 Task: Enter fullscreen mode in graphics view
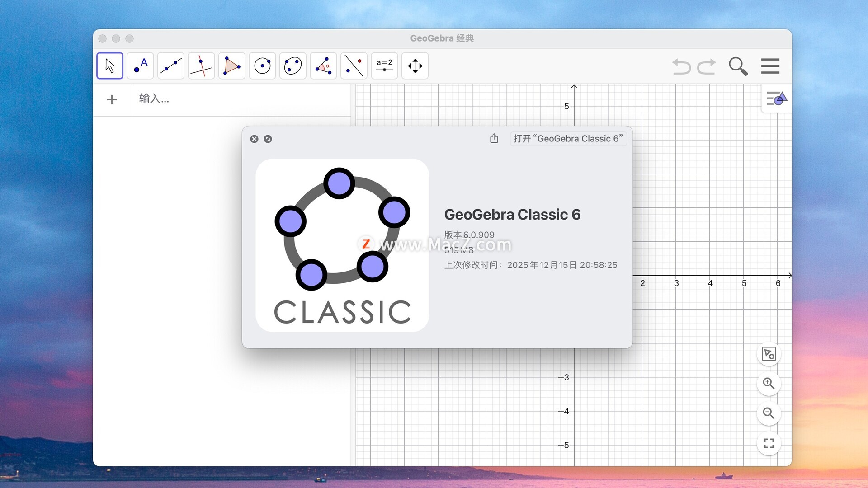(x=769, y=443)
